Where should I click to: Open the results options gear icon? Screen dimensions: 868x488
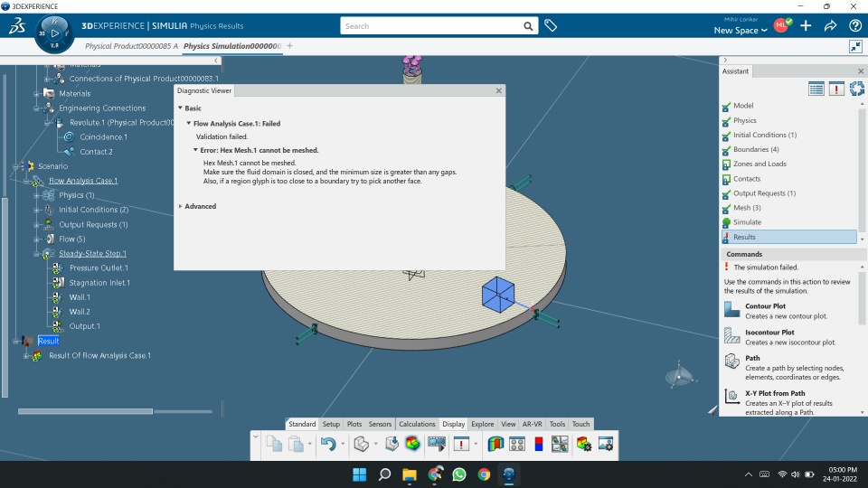pos(583,444)
